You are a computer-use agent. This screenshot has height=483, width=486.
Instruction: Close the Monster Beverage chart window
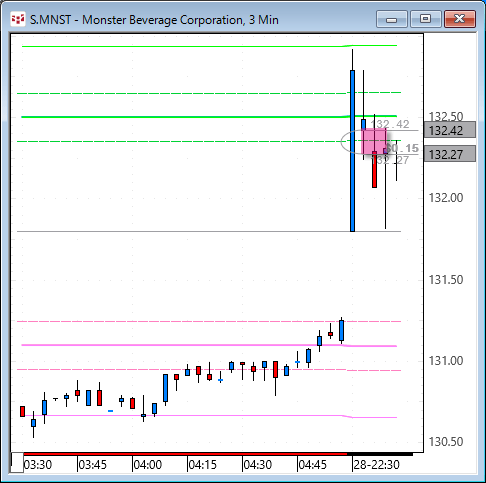pos(460,19)
